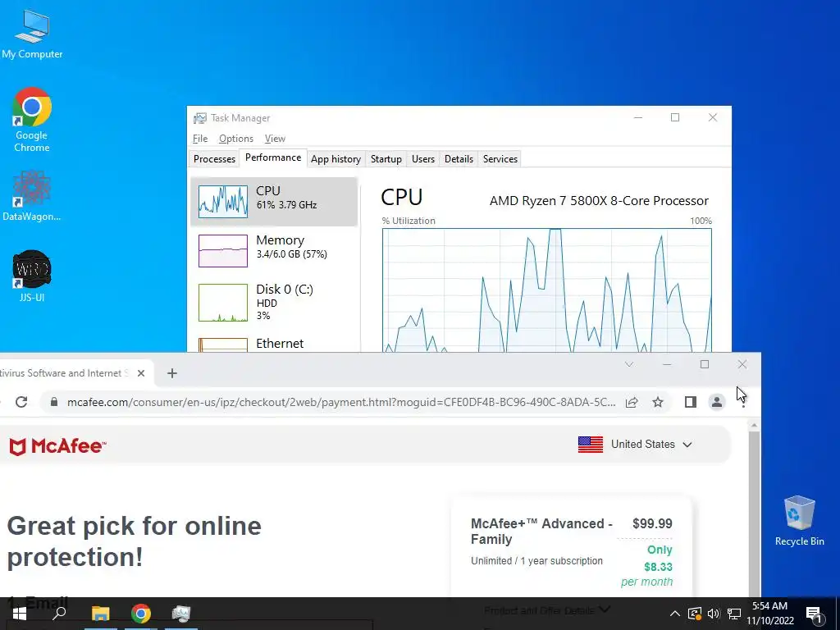Click Great pick for online protection heading
The width and height of the screenshot is (840, 630).
tap(134, 541)
